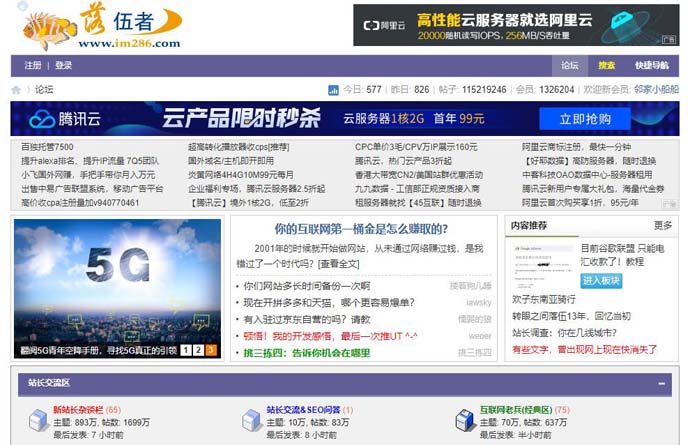Viewport: 690px width, 445px height.
Task: Open 出售中易广告联盟系统 ad link
Action: (x=92, y=189)
